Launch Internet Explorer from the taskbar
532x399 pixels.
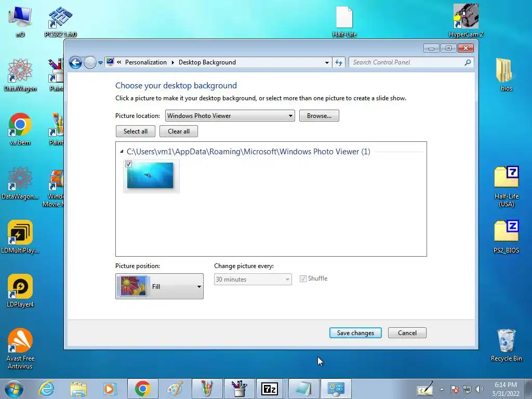coord(46,389)
